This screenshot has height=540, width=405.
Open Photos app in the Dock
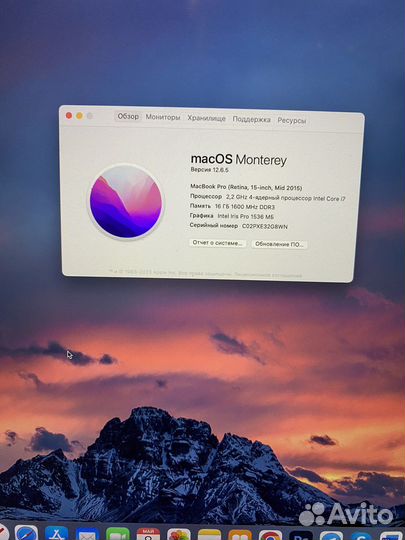179,534
